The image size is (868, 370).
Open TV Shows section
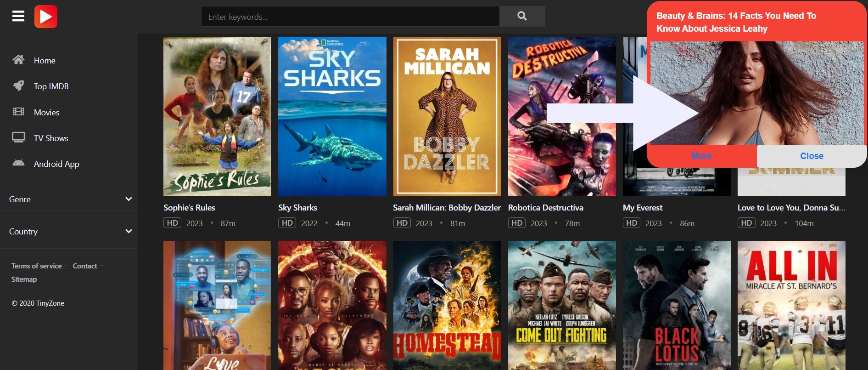click(x=51, y=138)
